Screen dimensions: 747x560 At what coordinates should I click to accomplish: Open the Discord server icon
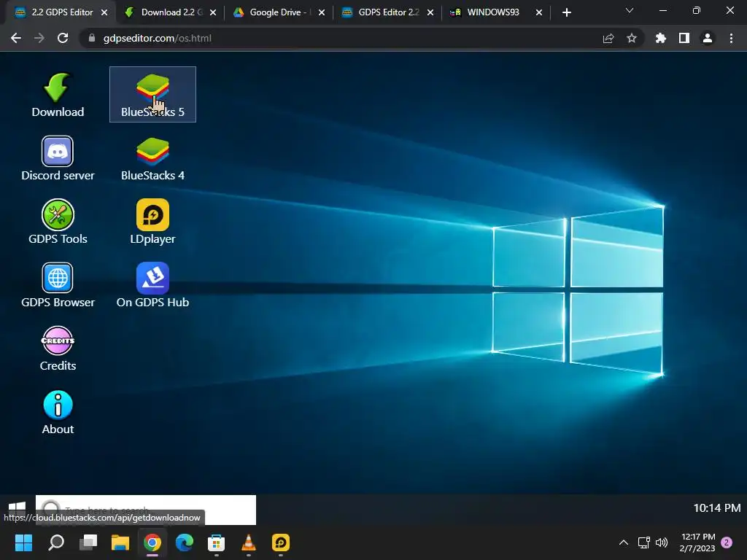tap(58, 158)
